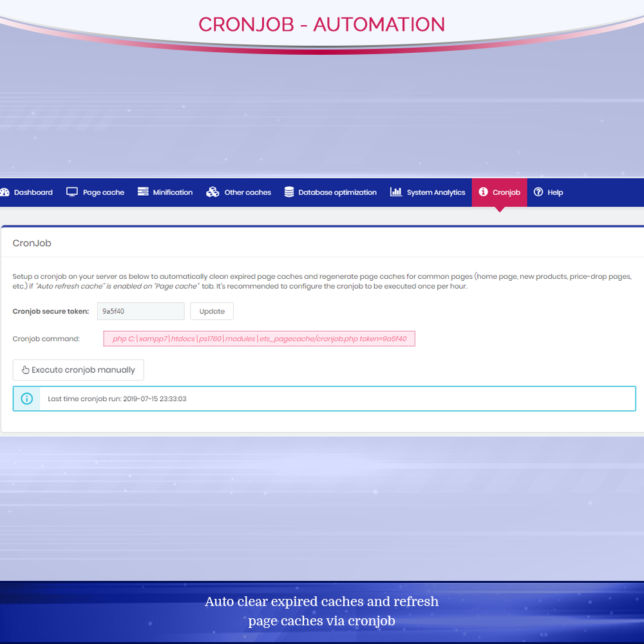
Task: Click the Help question mark icon
Action: (538, 192)
